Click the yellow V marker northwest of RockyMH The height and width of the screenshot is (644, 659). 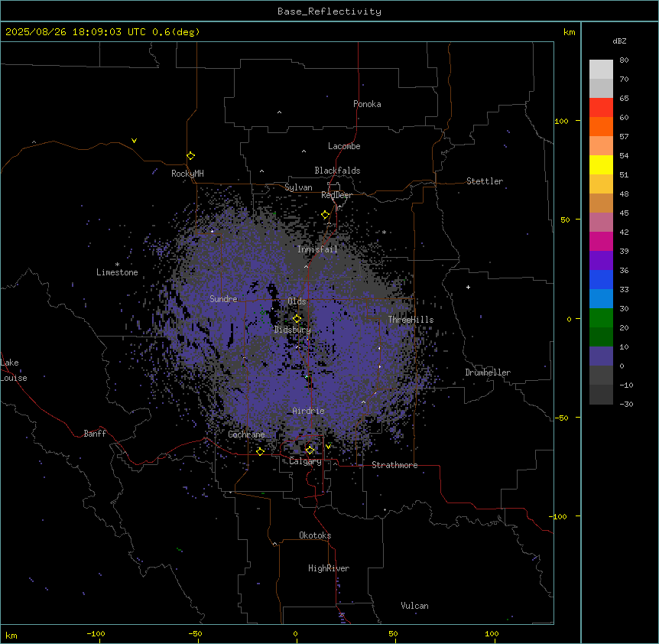tap(134, 141)
